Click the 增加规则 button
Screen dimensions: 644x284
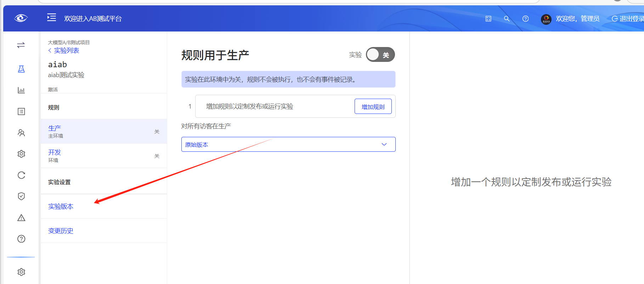click(x=373, y=106)
